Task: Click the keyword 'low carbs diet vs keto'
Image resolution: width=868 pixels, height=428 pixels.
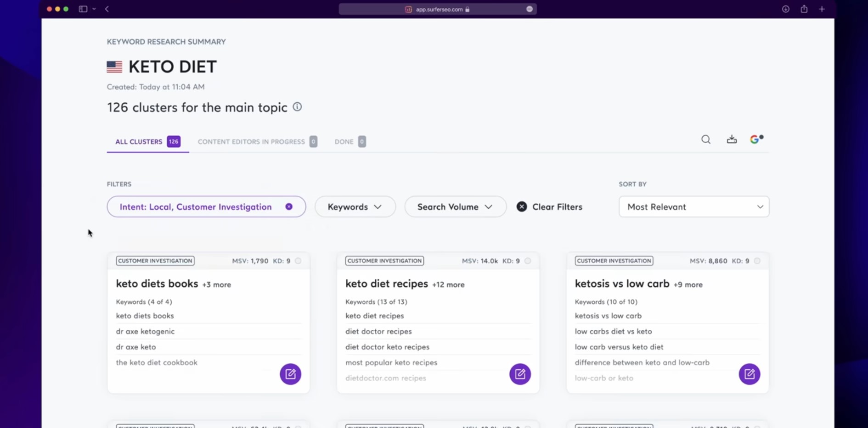Action: 614,331
